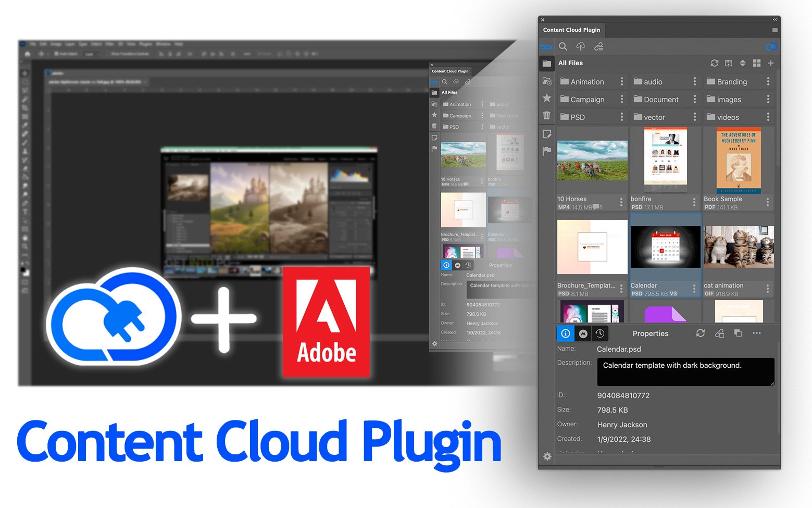
Task: Select the metadata M tab in Properties
Action: [x=583, y=333]
